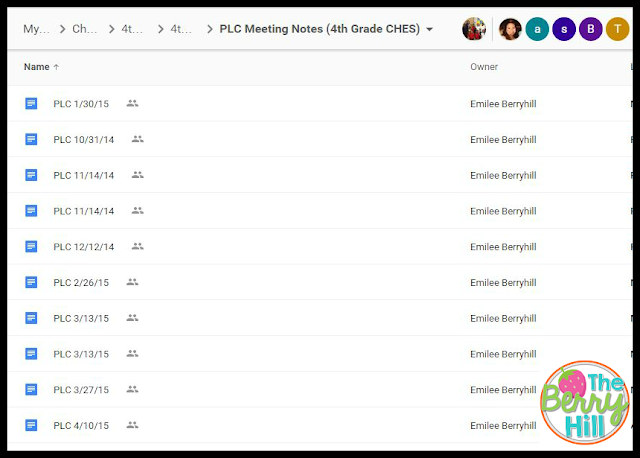Go to the 'My...' breadcrumb folder
Screen dimensions: 640x458
click(36, 29)
